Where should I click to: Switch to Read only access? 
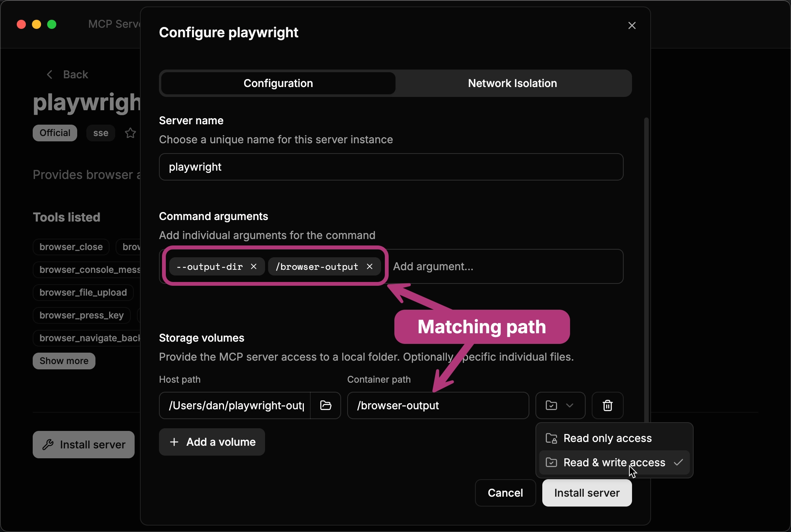pos(605,438)
